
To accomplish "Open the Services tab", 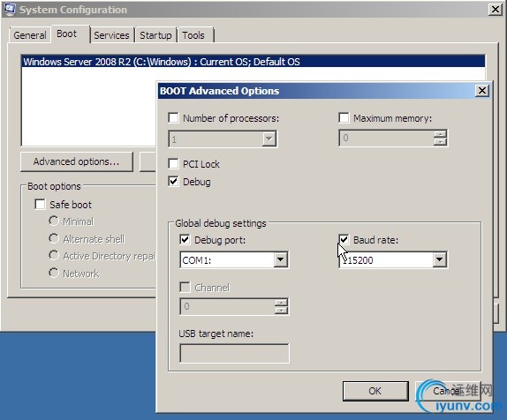I will (111, 35).
